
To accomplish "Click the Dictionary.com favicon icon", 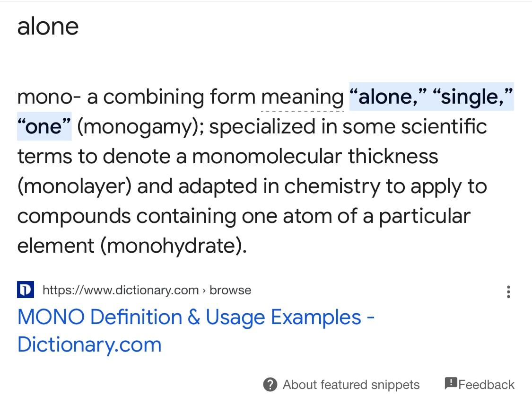I will point(26,290).
